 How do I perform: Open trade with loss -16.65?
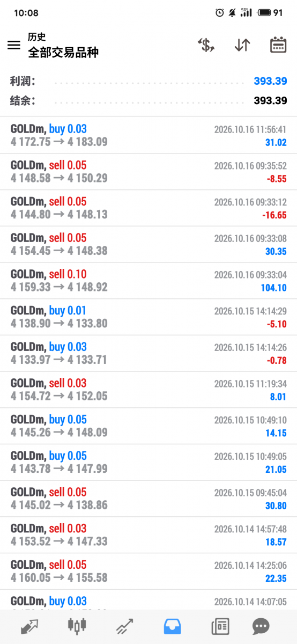pos(148,208)
